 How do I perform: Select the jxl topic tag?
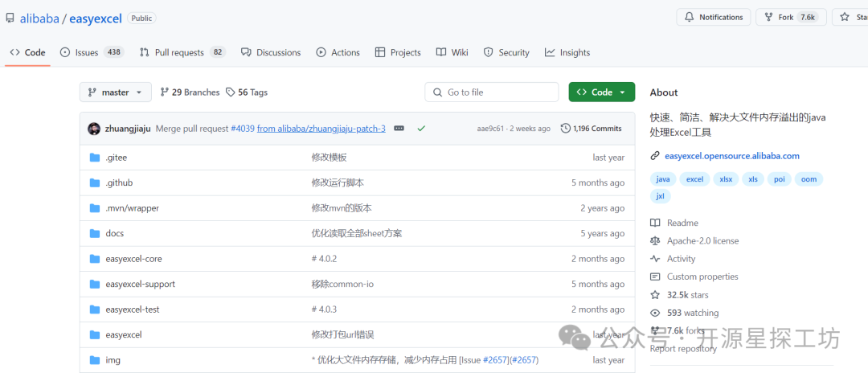[661, 196]
